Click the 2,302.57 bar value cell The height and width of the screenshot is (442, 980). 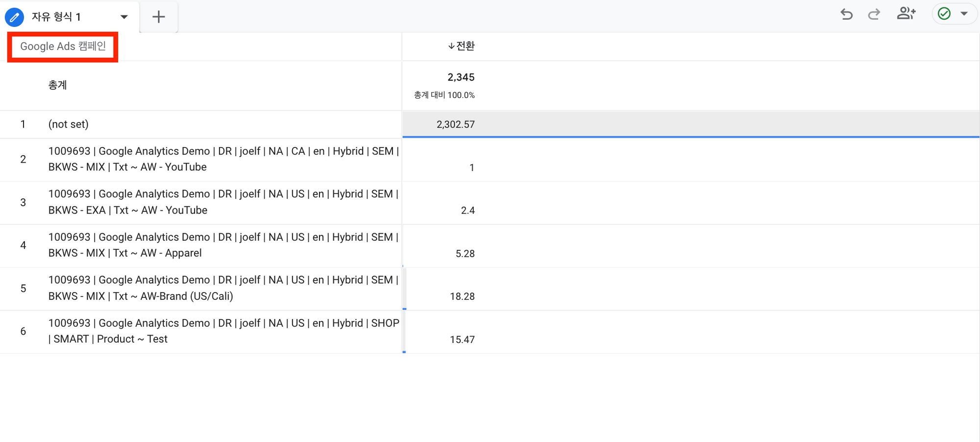455,124
